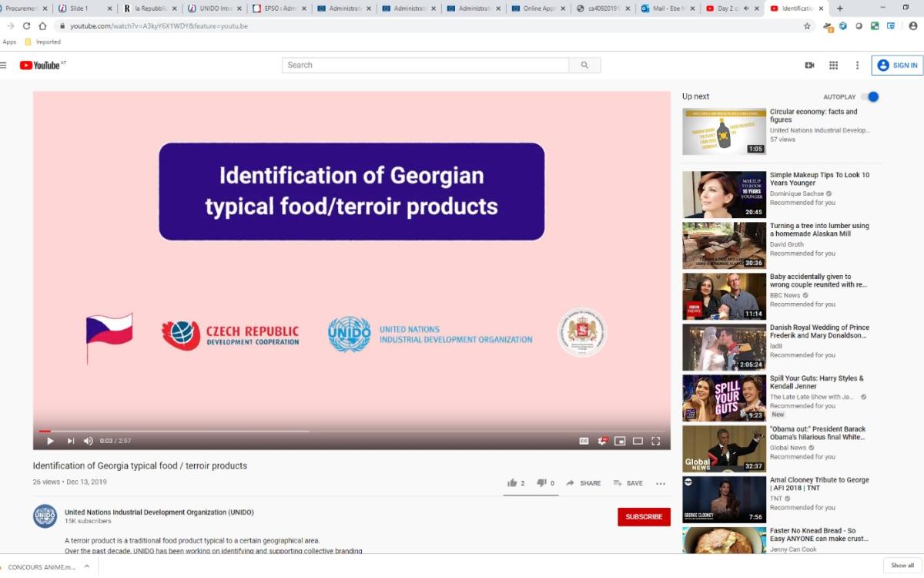Subscribe to the UNIDO channel
This screenshot has width=924, height=578.
pos(644,516)
